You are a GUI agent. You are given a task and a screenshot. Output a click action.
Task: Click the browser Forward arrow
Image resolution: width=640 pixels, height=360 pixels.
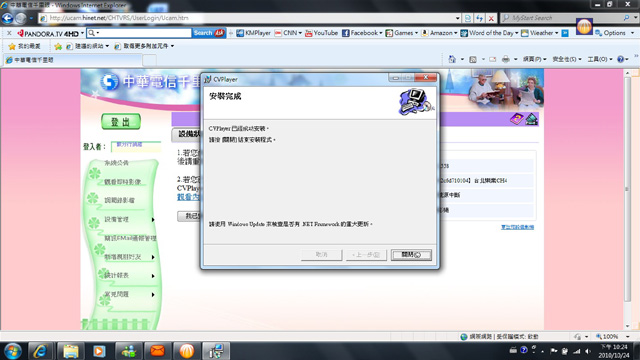click(x=21, y=18)
